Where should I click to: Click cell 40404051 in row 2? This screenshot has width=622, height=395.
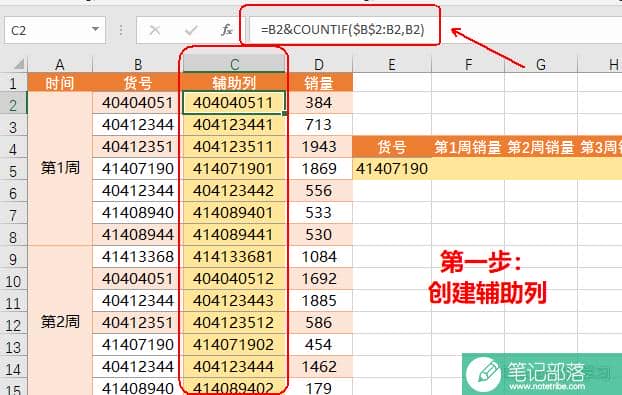(138, 103)
